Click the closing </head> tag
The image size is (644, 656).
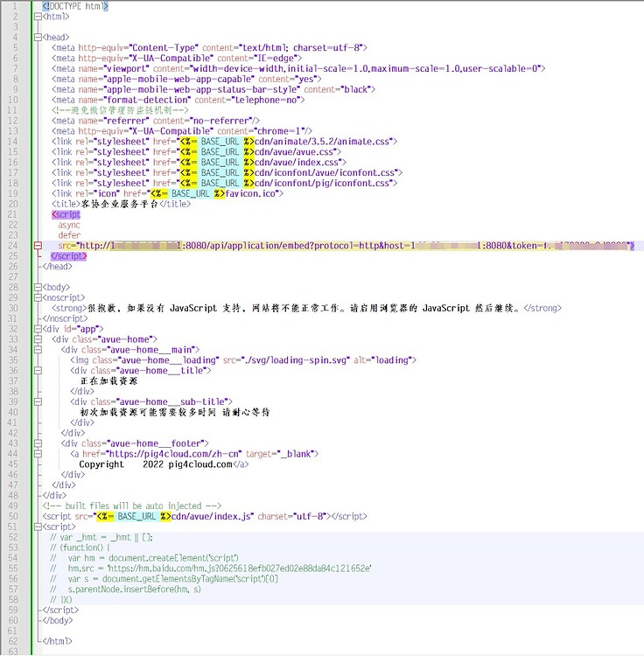point(58,267)
